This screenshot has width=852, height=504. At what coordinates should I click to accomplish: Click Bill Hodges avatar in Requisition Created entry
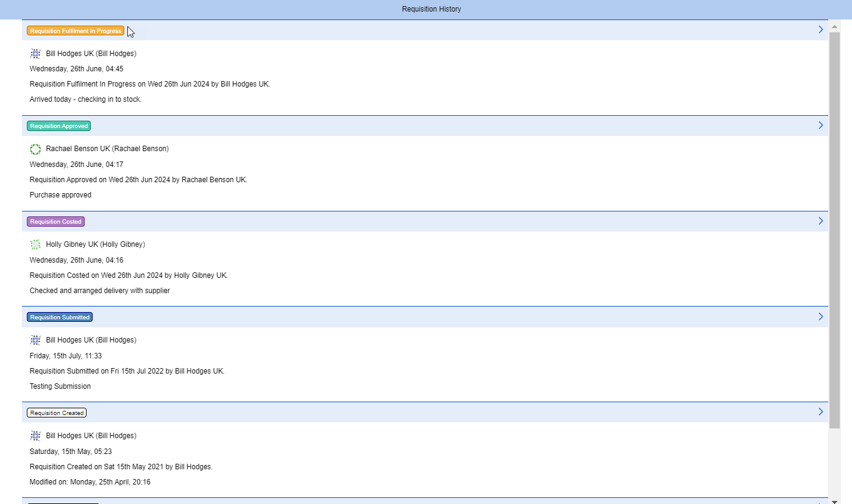pos(35,436)
